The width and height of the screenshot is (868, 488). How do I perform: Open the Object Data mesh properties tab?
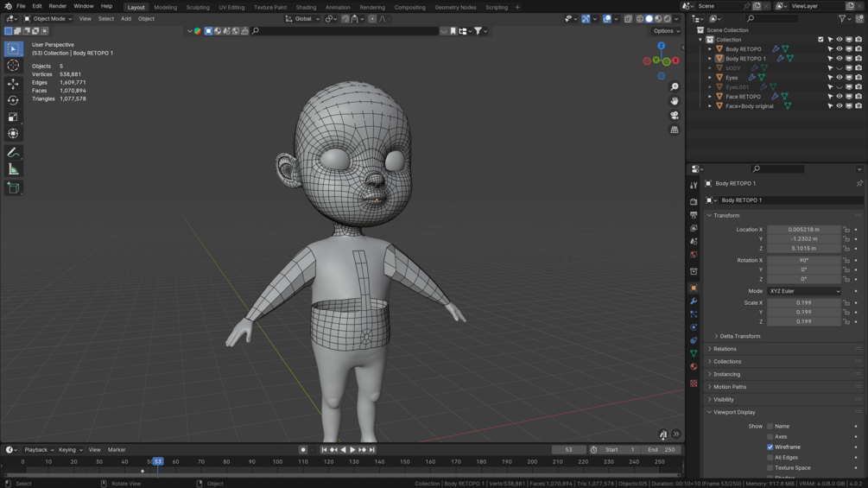coord(694,353)
